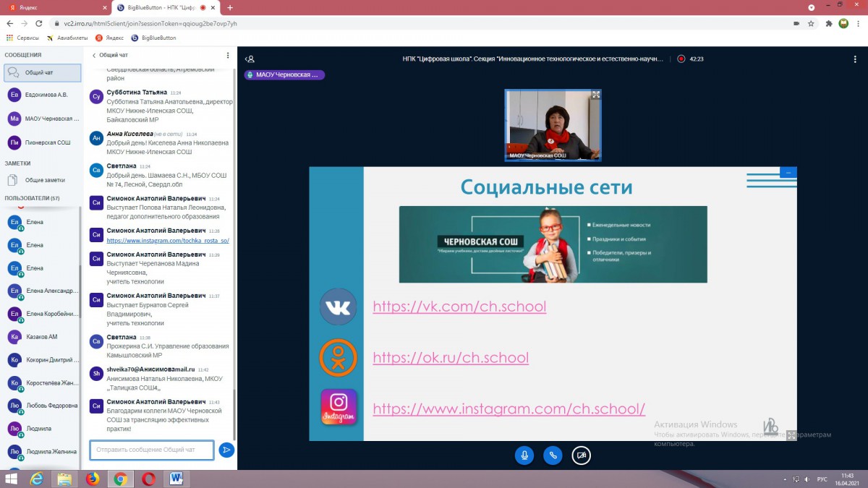Click the VK logo icon on slide
Viewport: 868px width, 488px height.
(x=339, y=307)
